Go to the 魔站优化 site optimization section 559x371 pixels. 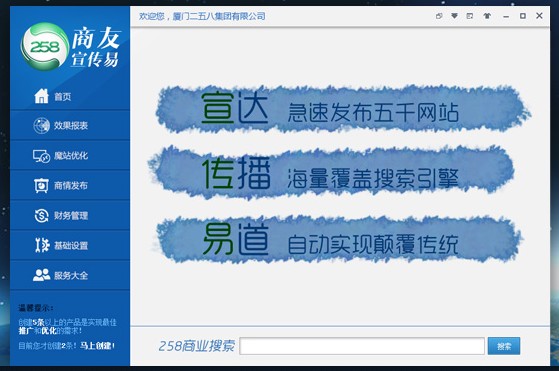70,155
